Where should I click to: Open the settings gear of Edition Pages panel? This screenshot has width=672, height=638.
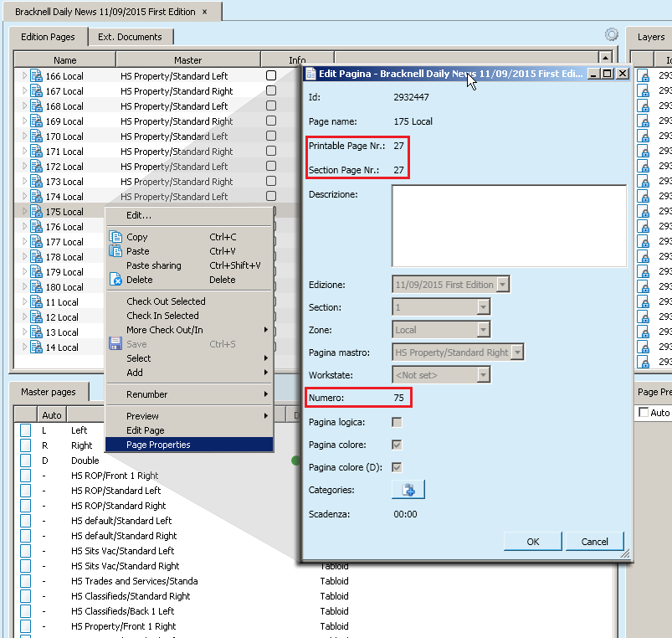click(612, 34)
